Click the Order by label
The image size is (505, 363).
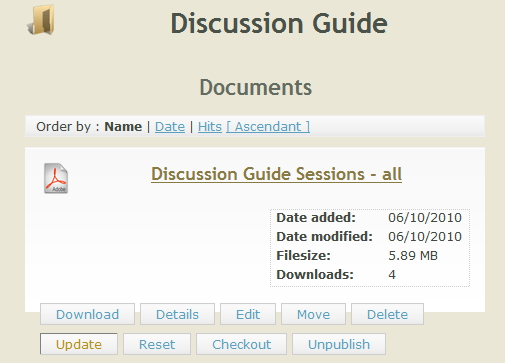68,127
